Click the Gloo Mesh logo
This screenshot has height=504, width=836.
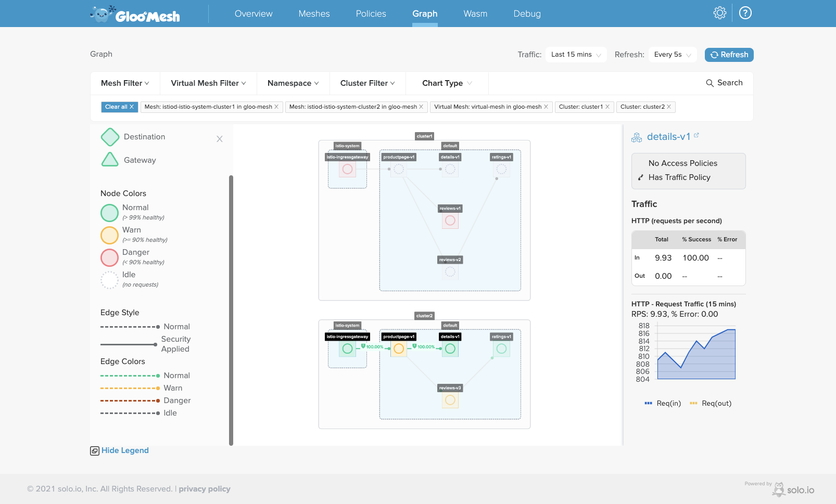[135, 14]
